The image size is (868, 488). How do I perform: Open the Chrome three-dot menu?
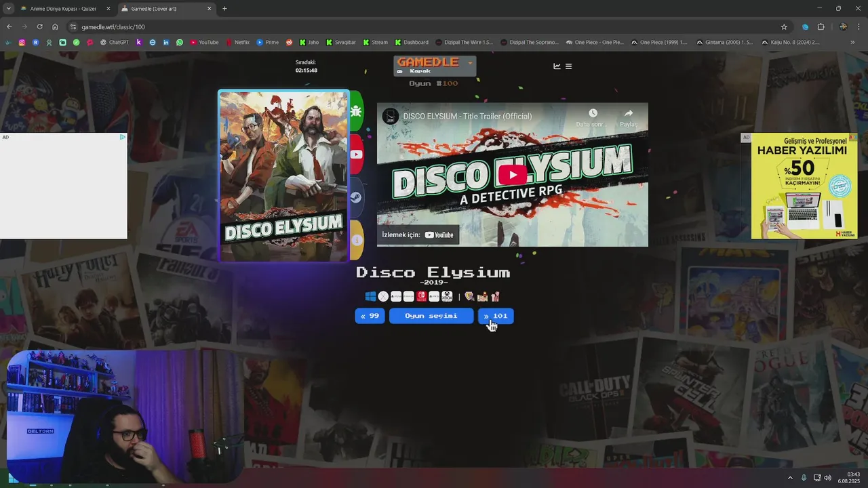coord(858,27)
